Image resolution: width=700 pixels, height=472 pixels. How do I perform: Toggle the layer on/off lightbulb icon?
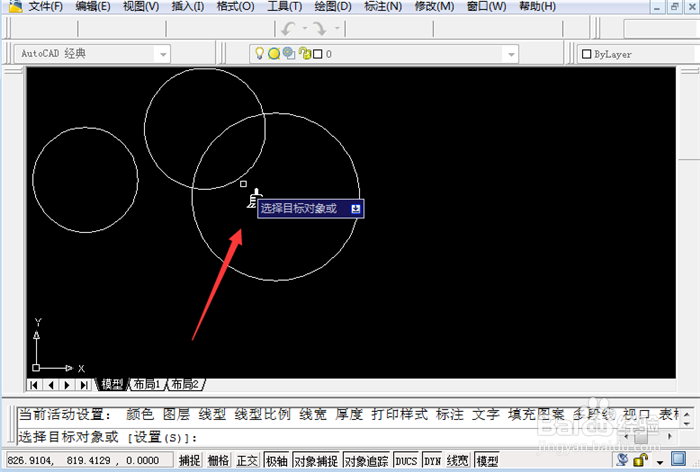coord(259,53)
